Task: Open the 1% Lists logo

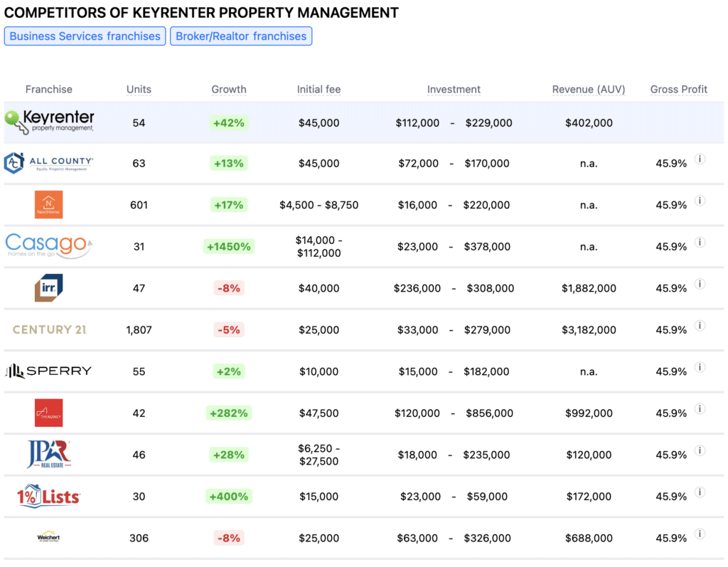Action: click(49, 496)
